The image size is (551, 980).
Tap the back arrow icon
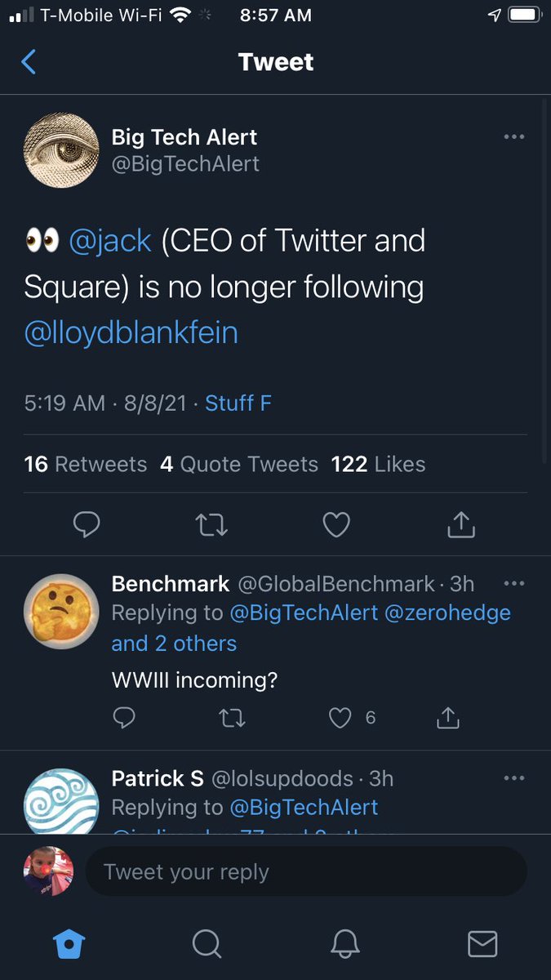29,62
